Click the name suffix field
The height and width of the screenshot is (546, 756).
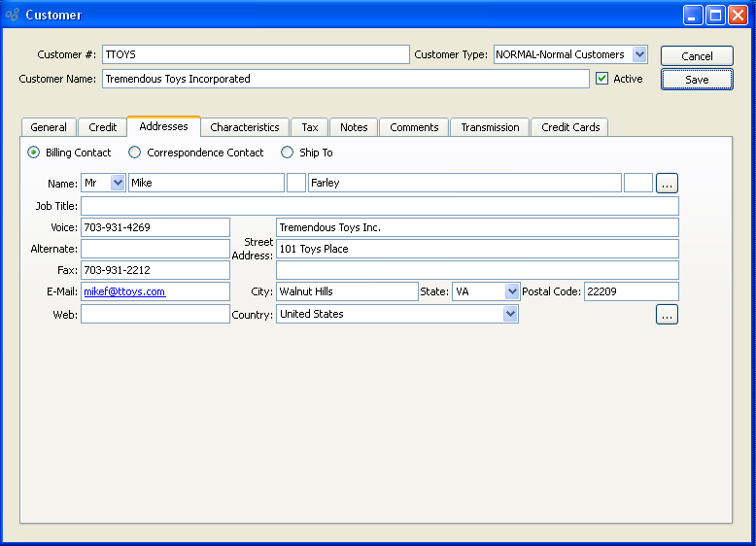coord(637,183)
